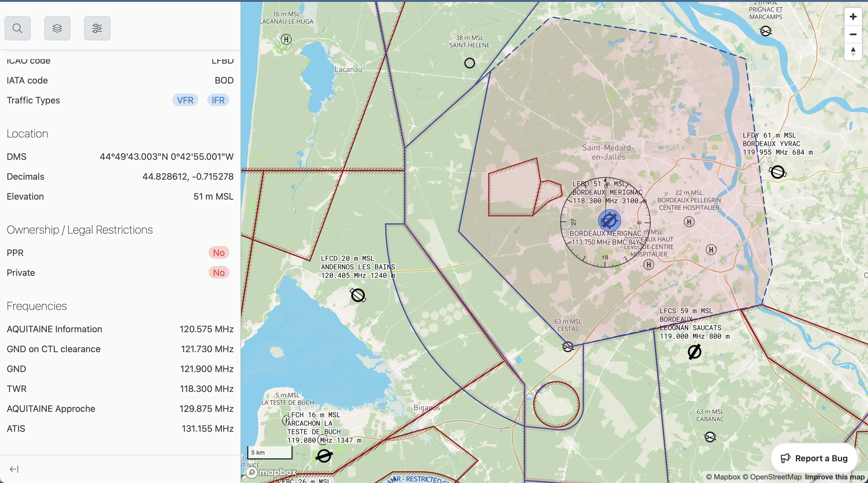Click the VFR traffic type badge
Screen dimensions: 868x483
pyautogui.click(x=185, y=100)
